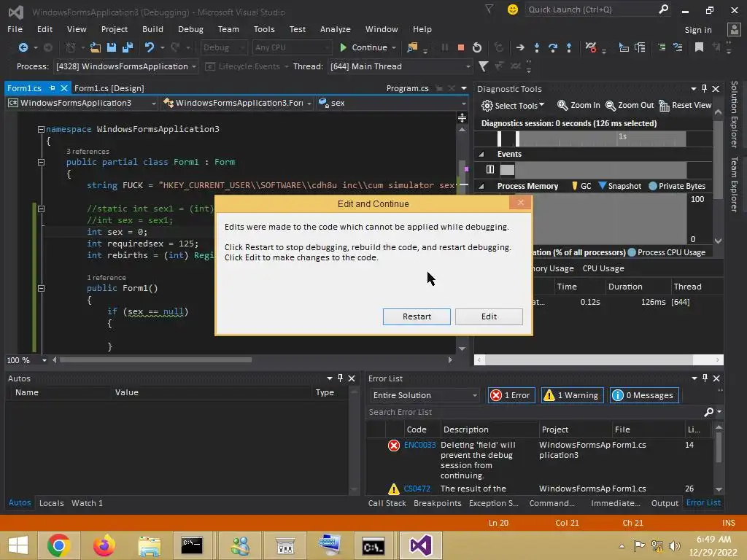Click the code editor horizontal scrollbar
Screen dimensions: 747x560
click(x=155, y=360)
